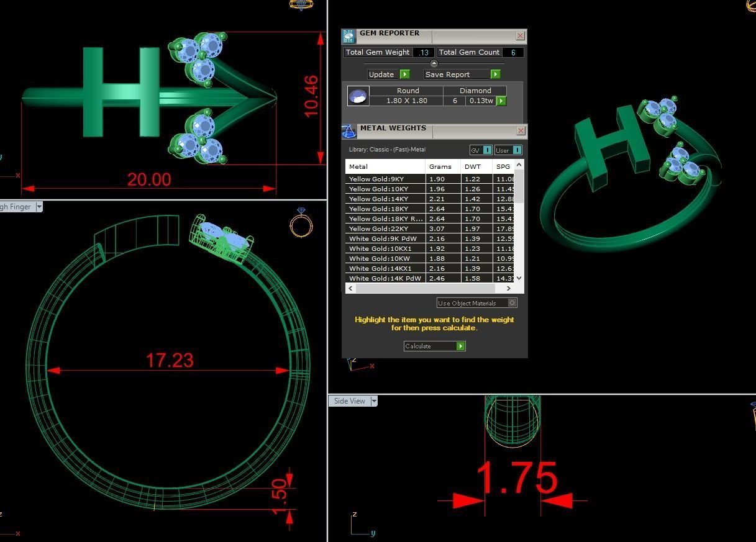Close the Metal Weights panel

[521, 131]
